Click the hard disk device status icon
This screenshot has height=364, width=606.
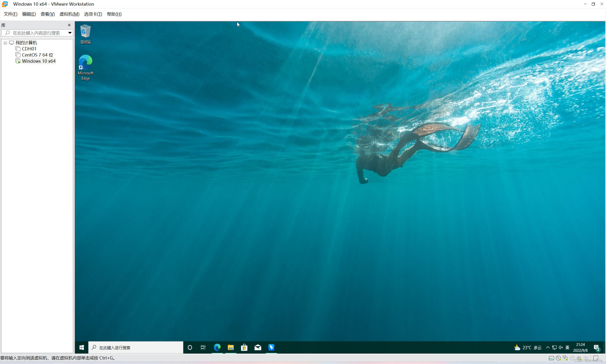pyautogui.click(x=551, y=358)
